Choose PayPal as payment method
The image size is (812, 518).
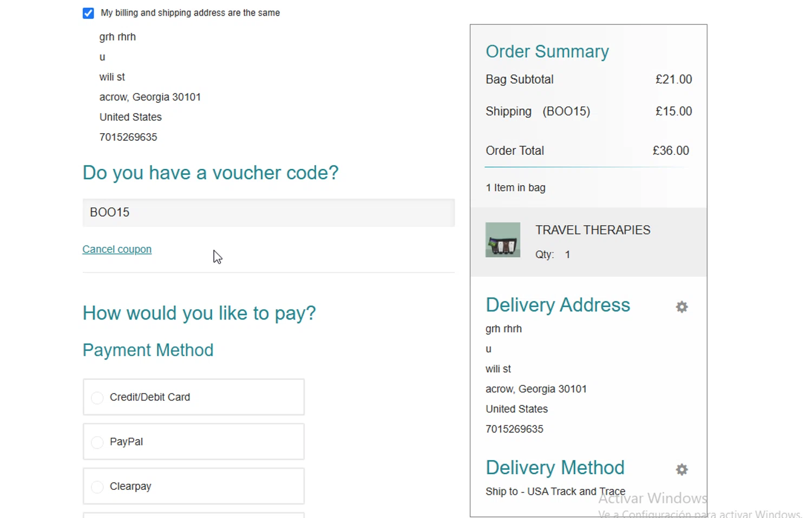click(x=97, y=442)
